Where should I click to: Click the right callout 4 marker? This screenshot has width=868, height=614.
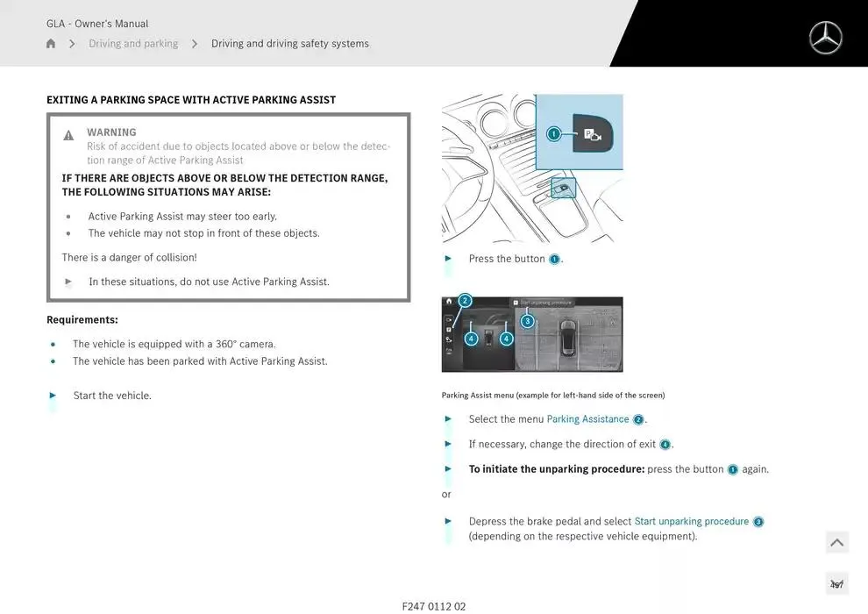506,339
